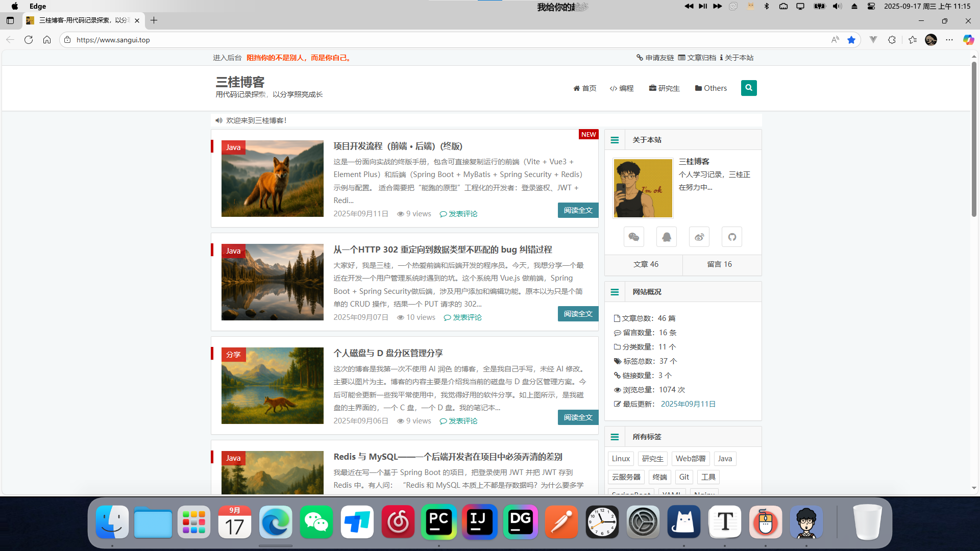This screenshot has width=980, height=551.
Task: Open the 编程 navigation menu
Action: [x=622, y=88]
